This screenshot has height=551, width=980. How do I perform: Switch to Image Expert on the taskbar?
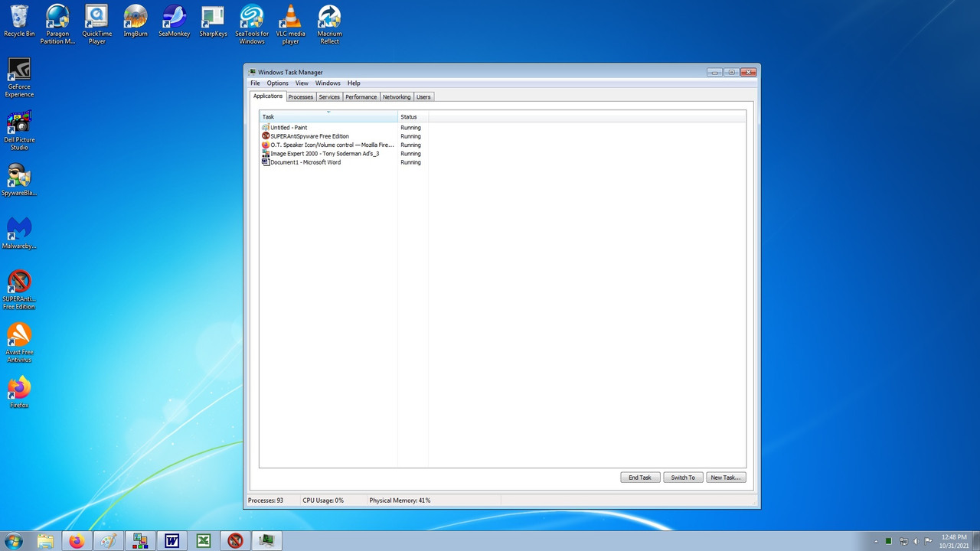tap(140, 541)
